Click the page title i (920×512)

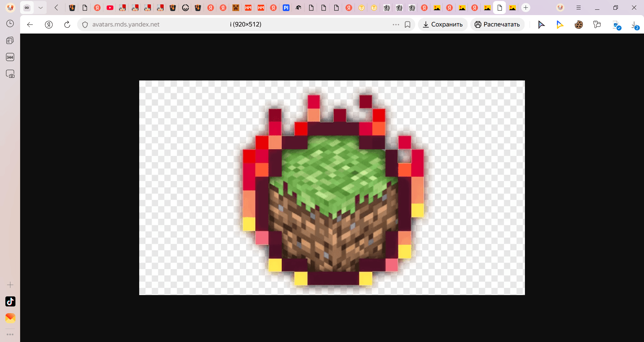pos(246,24)
